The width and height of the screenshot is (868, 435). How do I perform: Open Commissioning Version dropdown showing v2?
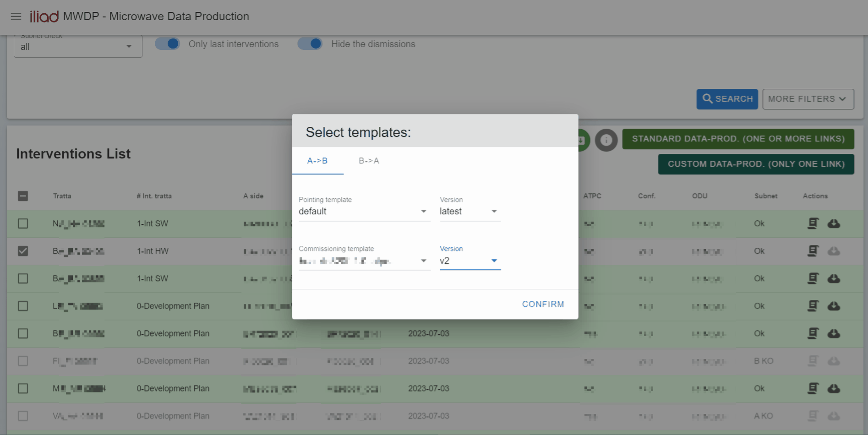(470, 261)
